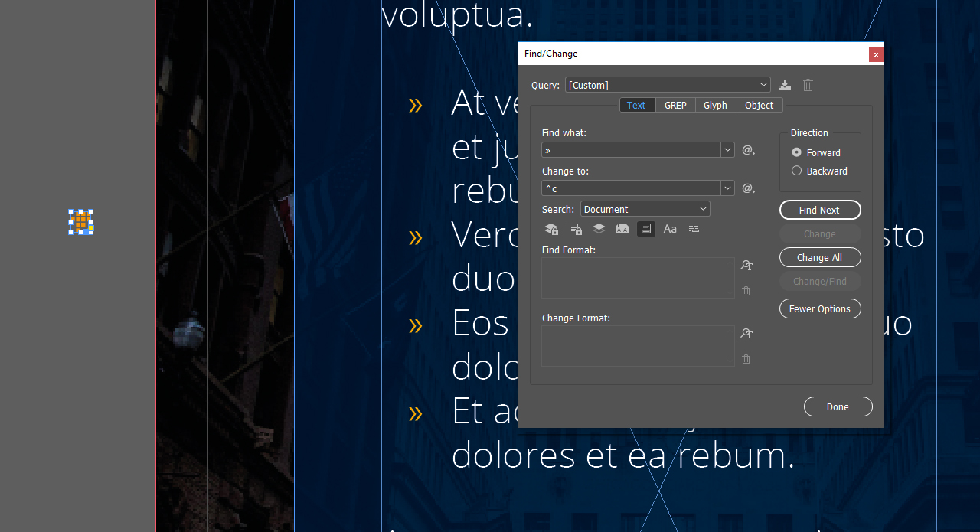
Task: Click in the Find what text field
Action: (x=631, y=150)
